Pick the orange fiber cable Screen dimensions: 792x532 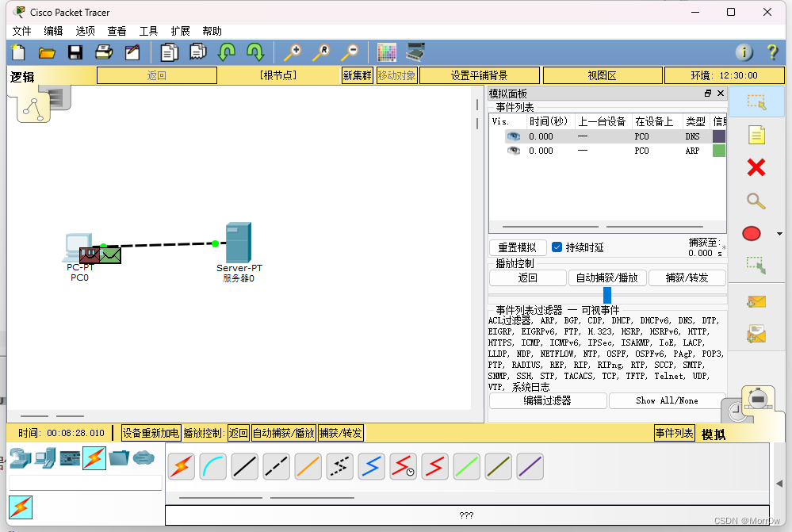point(308,466)
